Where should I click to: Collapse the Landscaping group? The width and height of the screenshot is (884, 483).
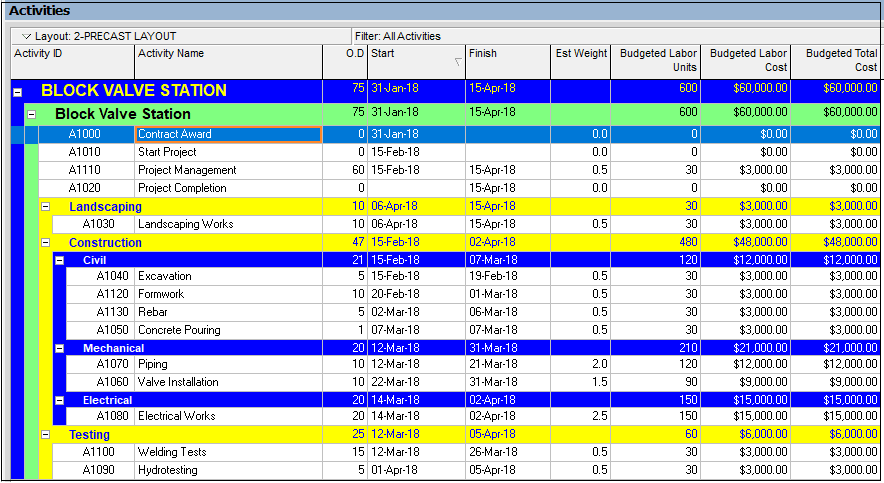[x=46, y=207]
